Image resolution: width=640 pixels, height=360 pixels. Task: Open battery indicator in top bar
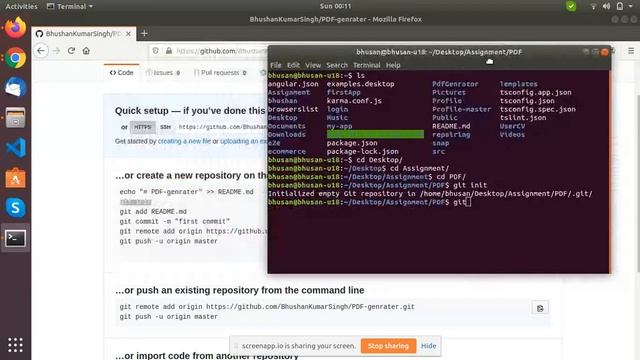pos(620,6)
